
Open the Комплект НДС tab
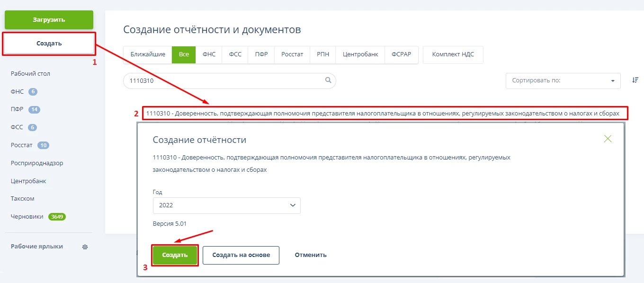point(453,54)
